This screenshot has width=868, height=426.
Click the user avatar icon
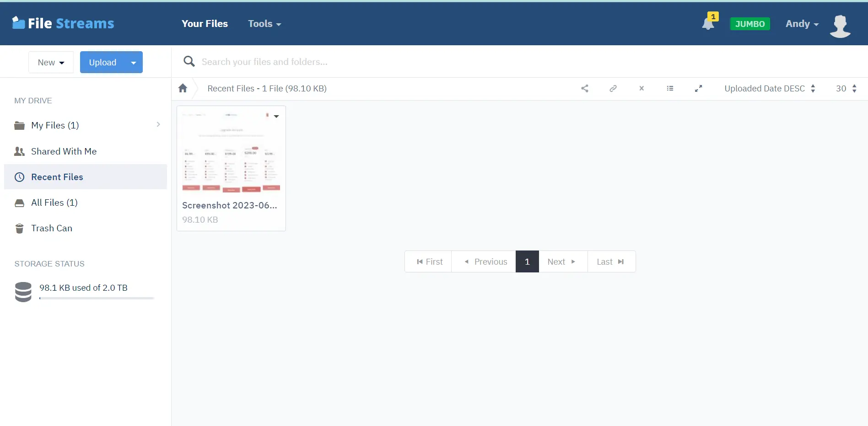coord(840,26)
